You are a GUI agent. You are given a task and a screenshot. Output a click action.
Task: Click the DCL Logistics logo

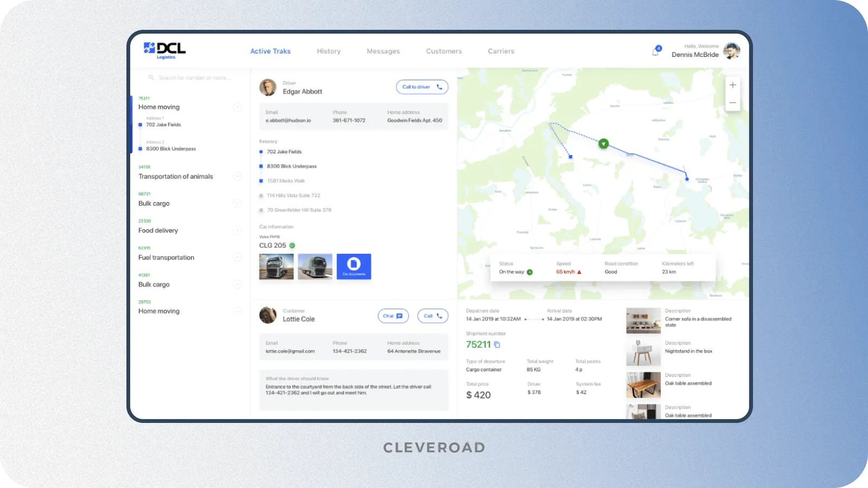(164, 50)
